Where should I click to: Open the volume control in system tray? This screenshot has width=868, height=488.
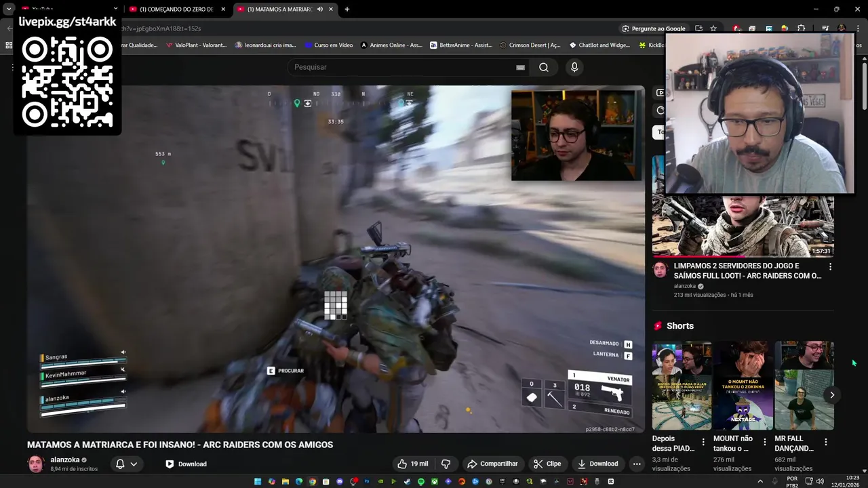coord(819,481)
